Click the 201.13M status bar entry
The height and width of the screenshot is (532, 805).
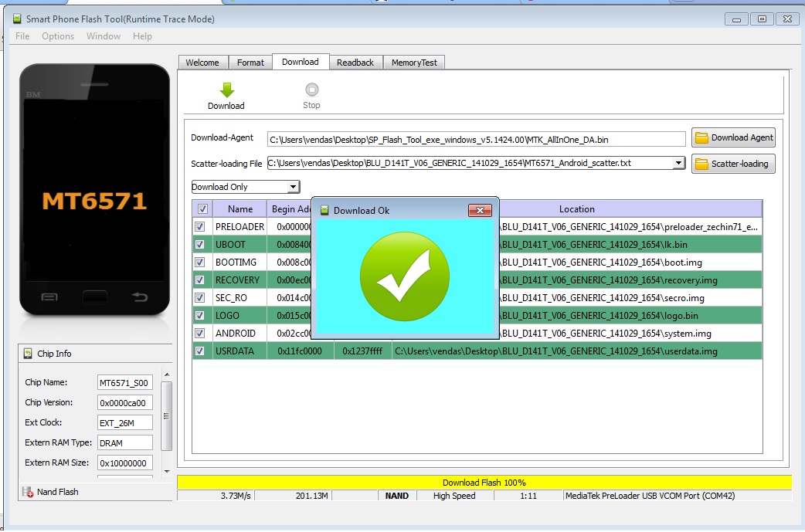(x=293, y=496)
